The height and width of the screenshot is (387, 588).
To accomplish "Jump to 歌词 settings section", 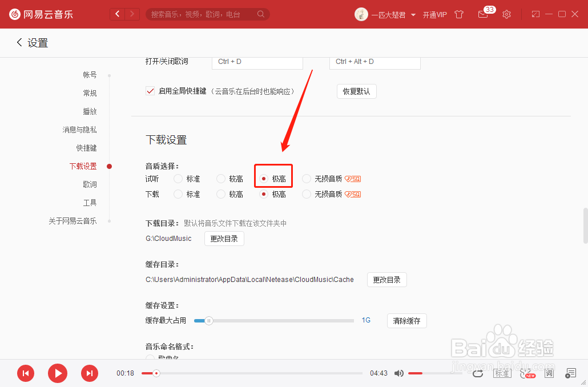I will 90,184.
